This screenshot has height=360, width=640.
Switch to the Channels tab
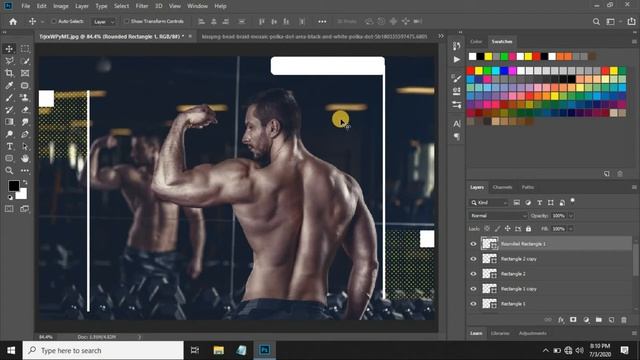tap(502, 187)
